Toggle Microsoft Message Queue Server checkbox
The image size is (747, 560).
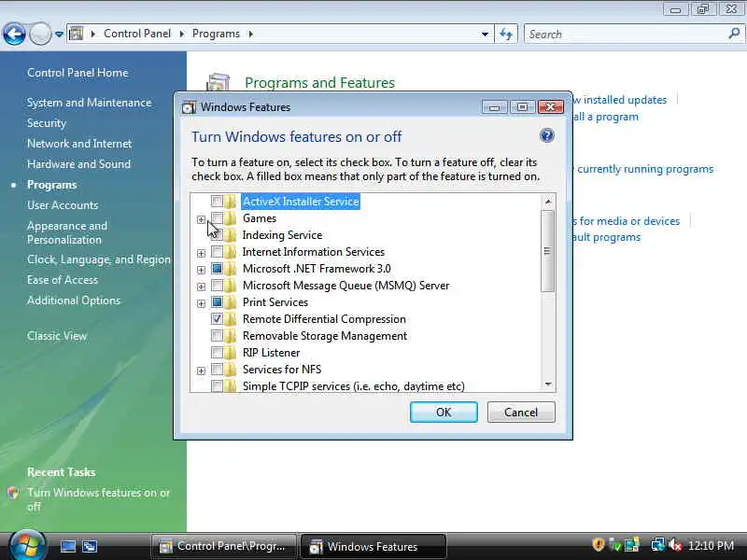(217, 286)
